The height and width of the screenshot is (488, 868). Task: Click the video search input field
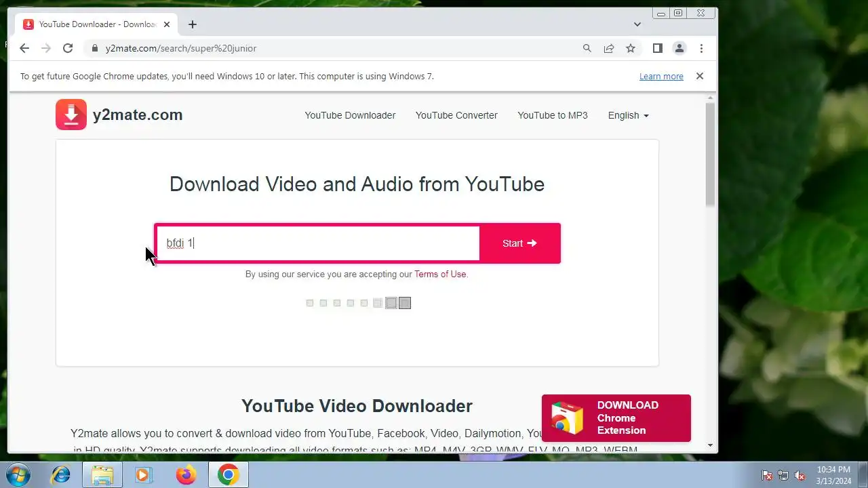click(x=317, y=243)
